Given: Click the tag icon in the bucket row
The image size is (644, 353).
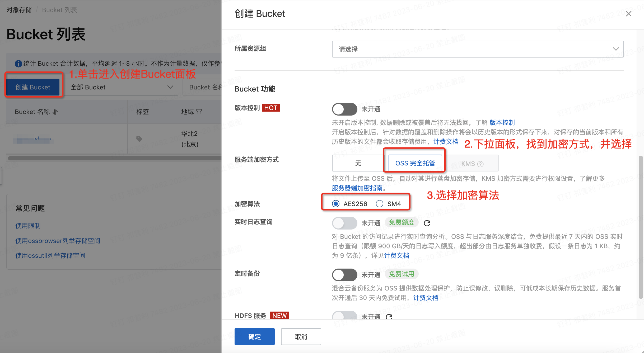Looking at the screenshot, I should coord(139,139).
